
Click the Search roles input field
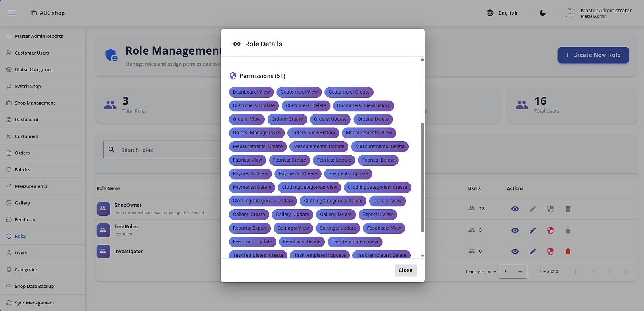[x=163, y=150]
